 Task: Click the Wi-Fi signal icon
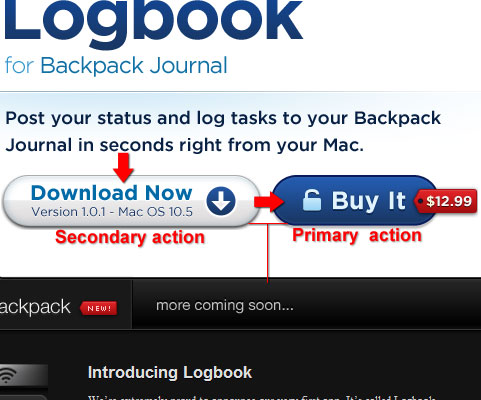(7, 375)
